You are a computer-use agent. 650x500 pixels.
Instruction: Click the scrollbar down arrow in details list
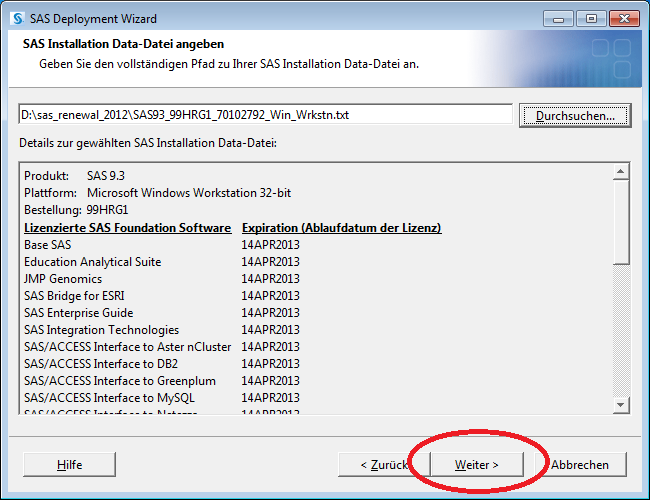(621, 405)
